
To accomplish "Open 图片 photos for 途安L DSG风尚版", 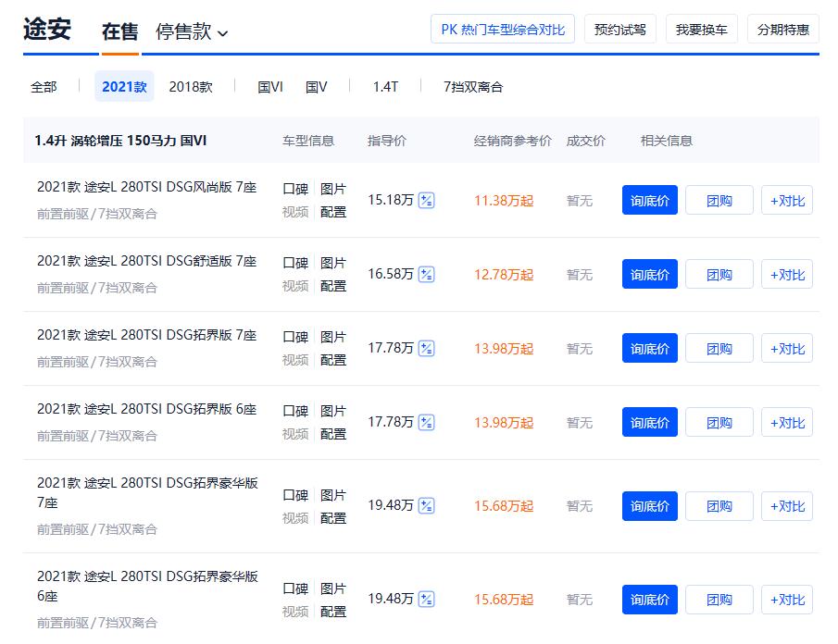I will [x=334, y=189].
